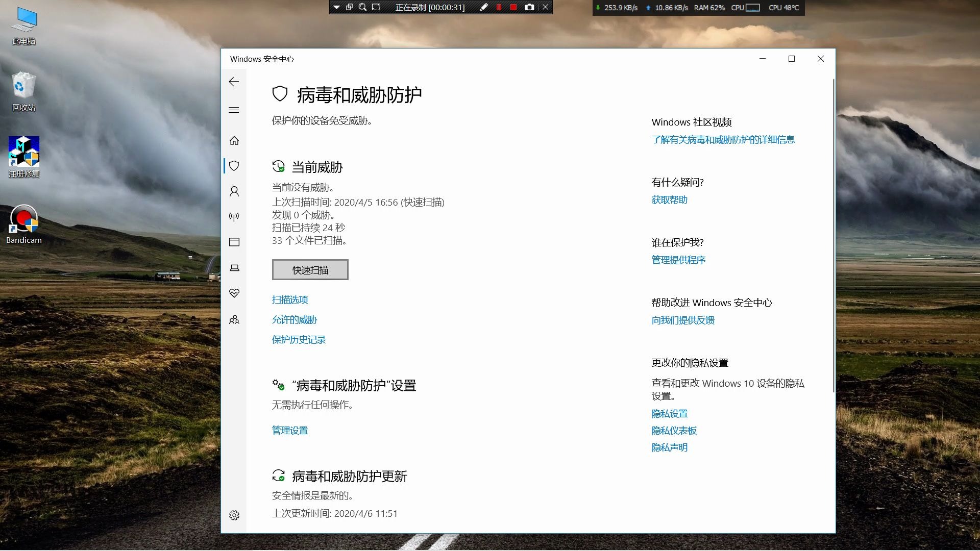Click the shield icon beside the page title
The height and width of the screenshot is (551, 980).
click(280, 94)
